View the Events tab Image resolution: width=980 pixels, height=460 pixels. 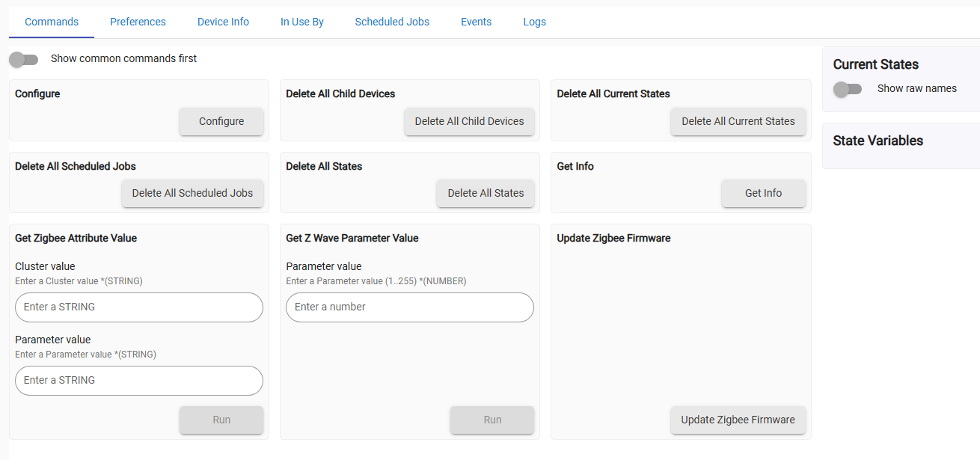point(476,22)
